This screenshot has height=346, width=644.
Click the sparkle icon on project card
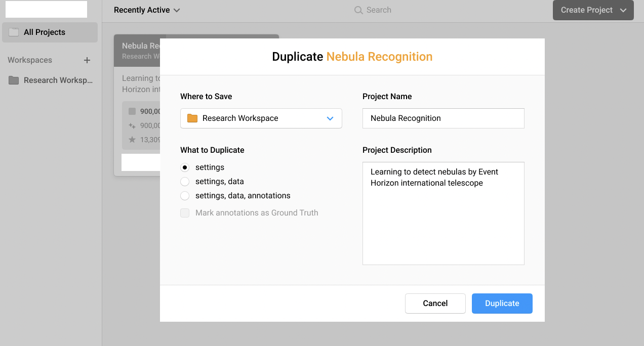coord(132,125)
